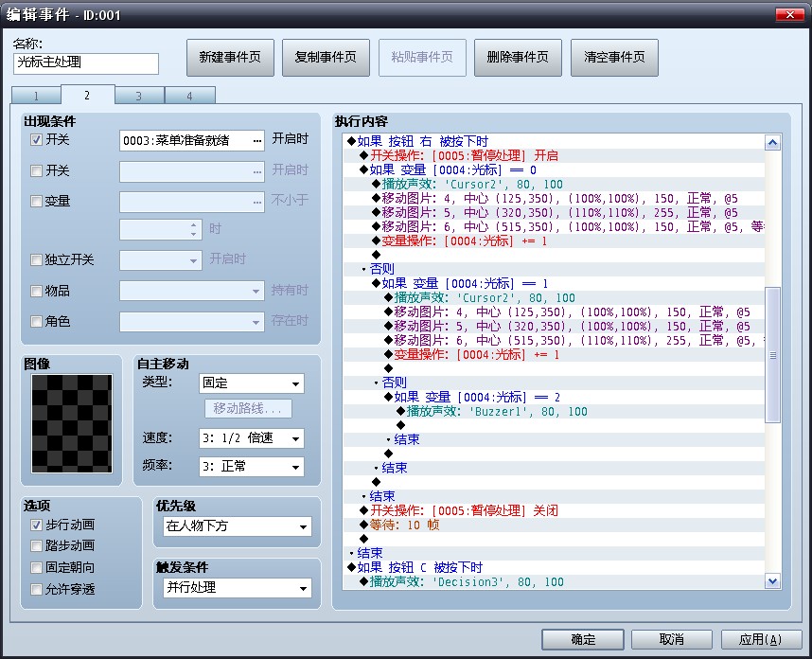
Task: Click the 新建事件页 button
Action: coord(230,58)
